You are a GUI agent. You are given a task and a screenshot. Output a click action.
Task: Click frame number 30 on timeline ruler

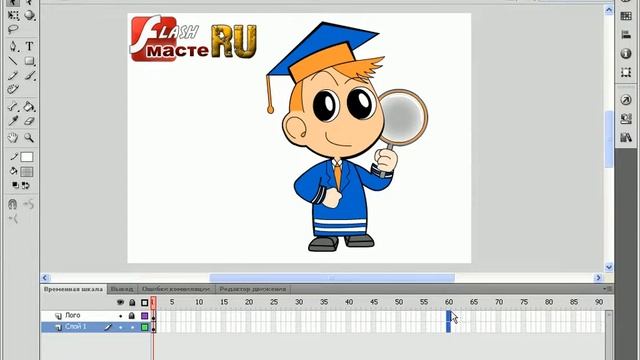[x=299, y=302]
